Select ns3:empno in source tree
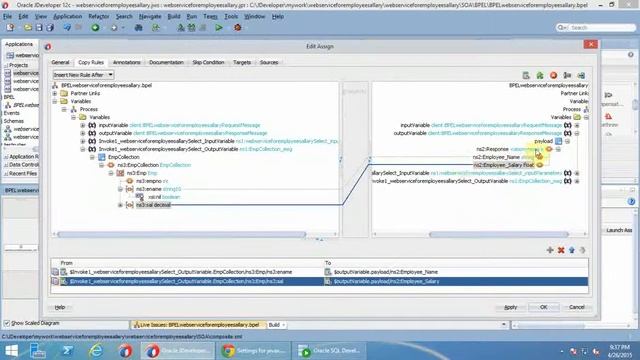The image size is (640, 360). (x=149, y=181)
